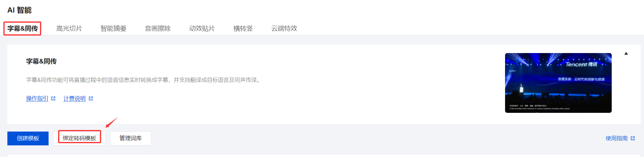Screen dimensions: 644x157
Task: Select the 字幕&同传 tab
Action: pyautogui.click(x=22, y=29)
